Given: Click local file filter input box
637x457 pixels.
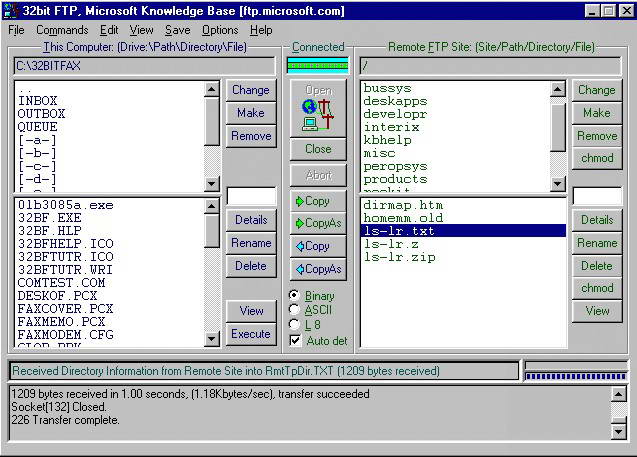Looking at the screenshot, I should (251, 197).
